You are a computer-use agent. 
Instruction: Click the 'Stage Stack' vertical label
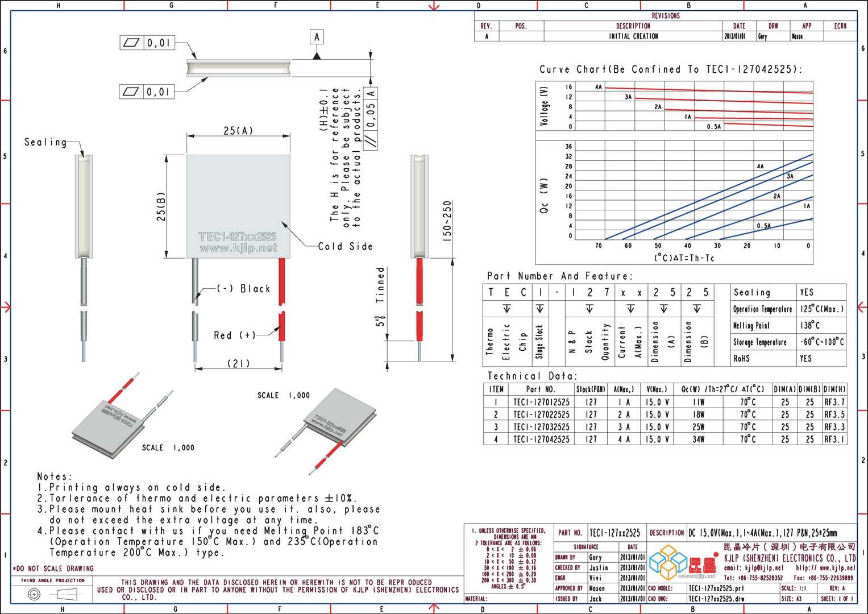pos(539,341)
